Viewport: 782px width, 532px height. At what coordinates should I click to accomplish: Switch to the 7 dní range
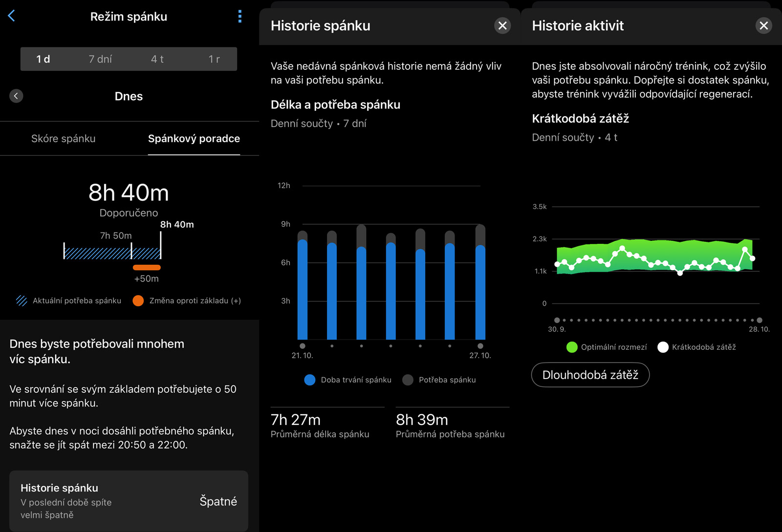coord(100,59)
